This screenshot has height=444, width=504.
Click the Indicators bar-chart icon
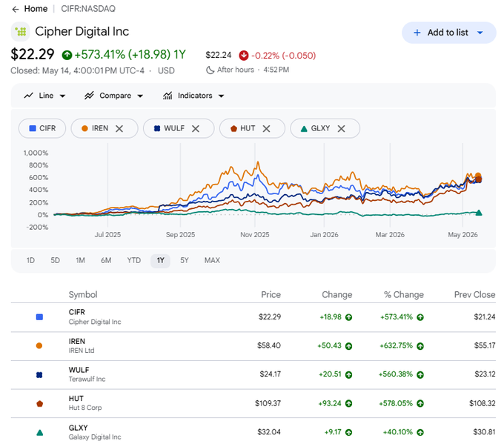tap(168, 96)
